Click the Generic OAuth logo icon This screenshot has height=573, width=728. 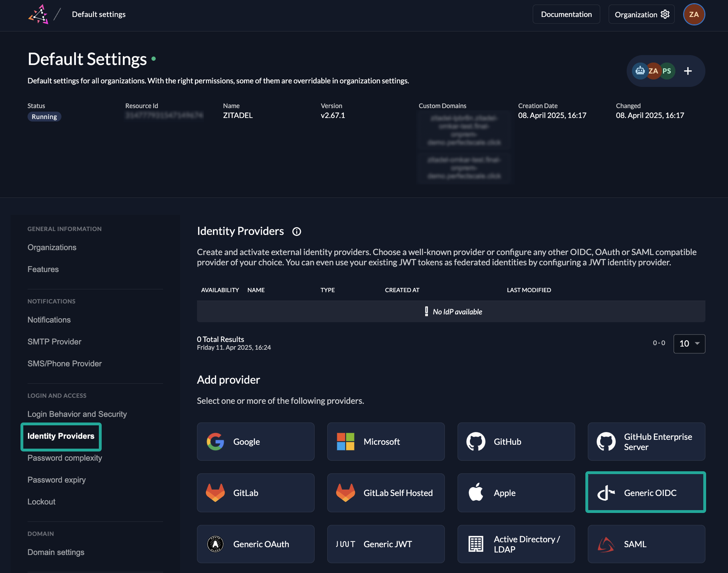pyautogui.click(x=215, y=544)
